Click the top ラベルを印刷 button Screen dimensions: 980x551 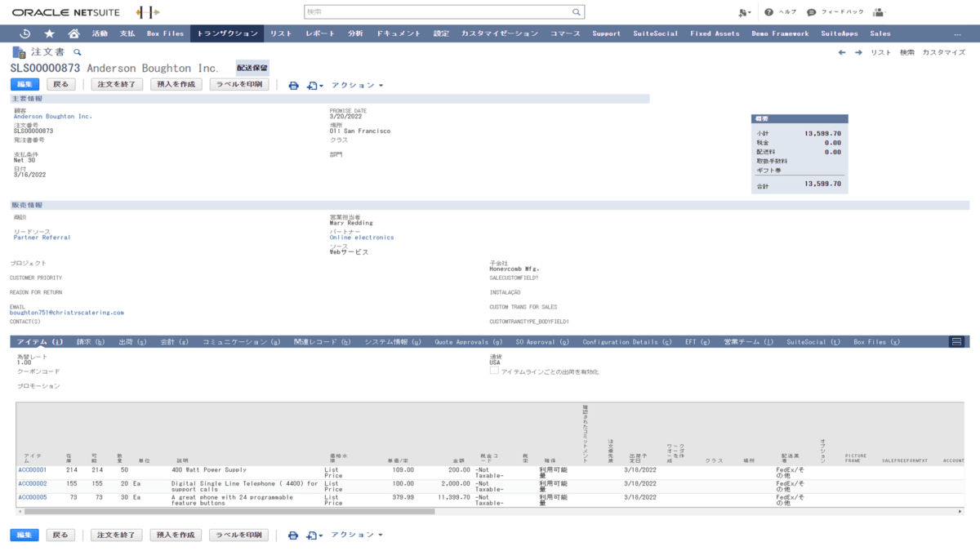tap(239, 84)
